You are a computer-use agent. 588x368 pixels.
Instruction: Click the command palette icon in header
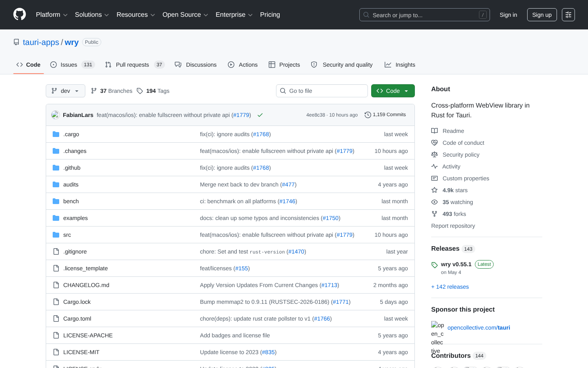coord(568,15)
